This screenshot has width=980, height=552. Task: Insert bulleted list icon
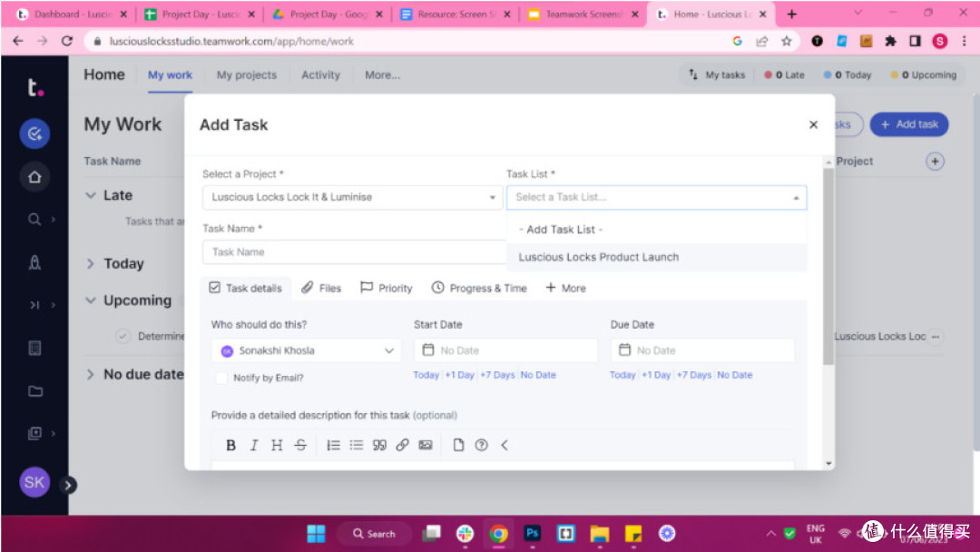[357, 445]
